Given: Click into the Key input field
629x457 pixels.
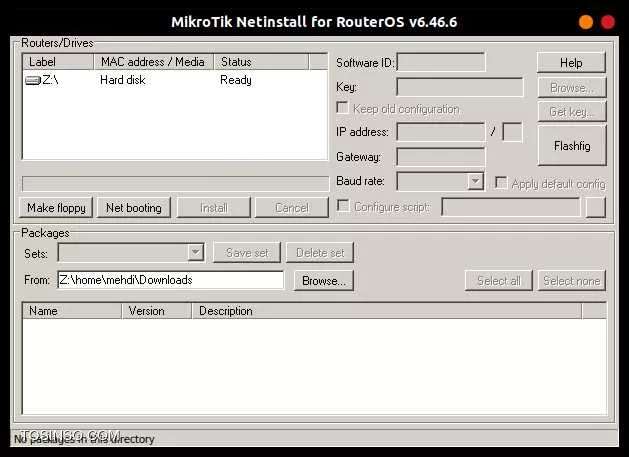Looking at the screenshot, I should [460, 87].
